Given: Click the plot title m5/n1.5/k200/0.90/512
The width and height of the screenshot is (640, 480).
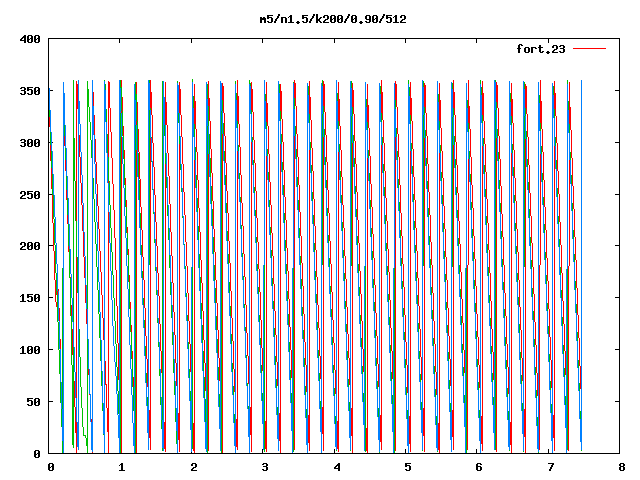Looking at the screenshot, I should 333,19.
